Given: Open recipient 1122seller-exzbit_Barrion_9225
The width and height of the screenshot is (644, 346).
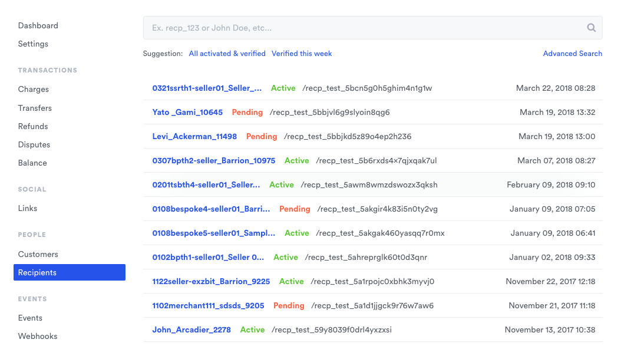Looking at the screenshot, I should tap(211, 282).
